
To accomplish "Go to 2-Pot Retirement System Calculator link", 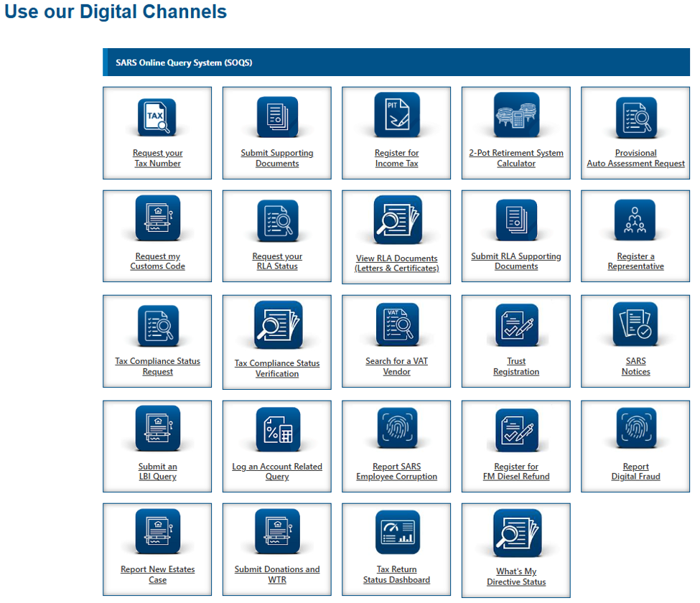I will click(x=516, y=158).
